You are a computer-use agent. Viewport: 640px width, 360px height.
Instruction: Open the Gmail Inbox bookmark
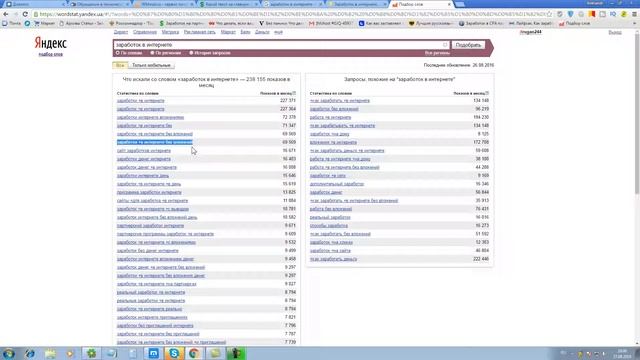[331, 24]
